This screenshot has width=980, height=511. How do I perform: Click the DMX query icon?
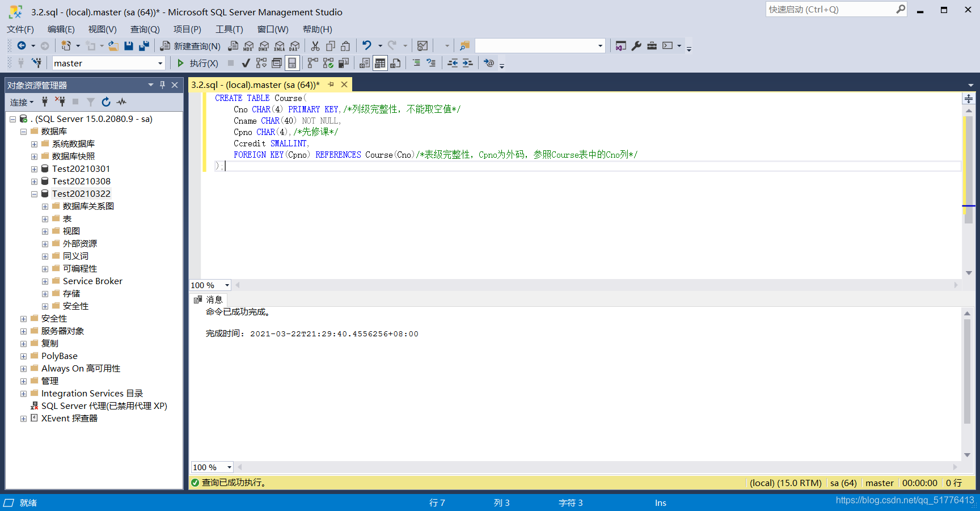(264, 46)
